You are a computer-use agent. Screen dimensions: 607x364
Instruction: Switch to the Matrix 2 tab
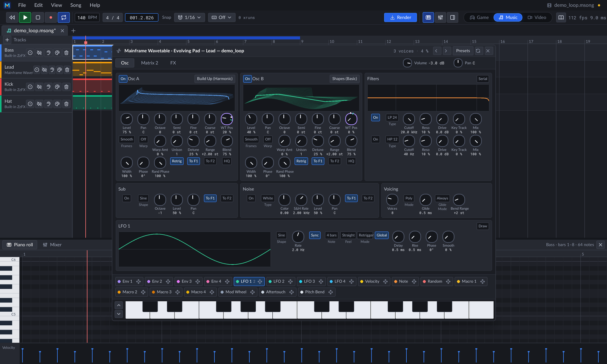click(x=149, y=63)
